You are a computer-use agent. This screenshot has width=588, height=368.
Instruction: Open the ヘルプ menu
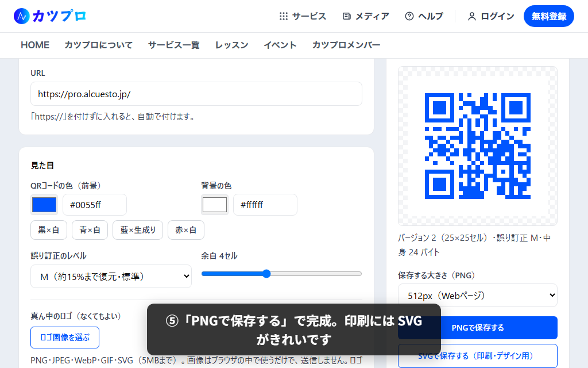tap(424, 16)
